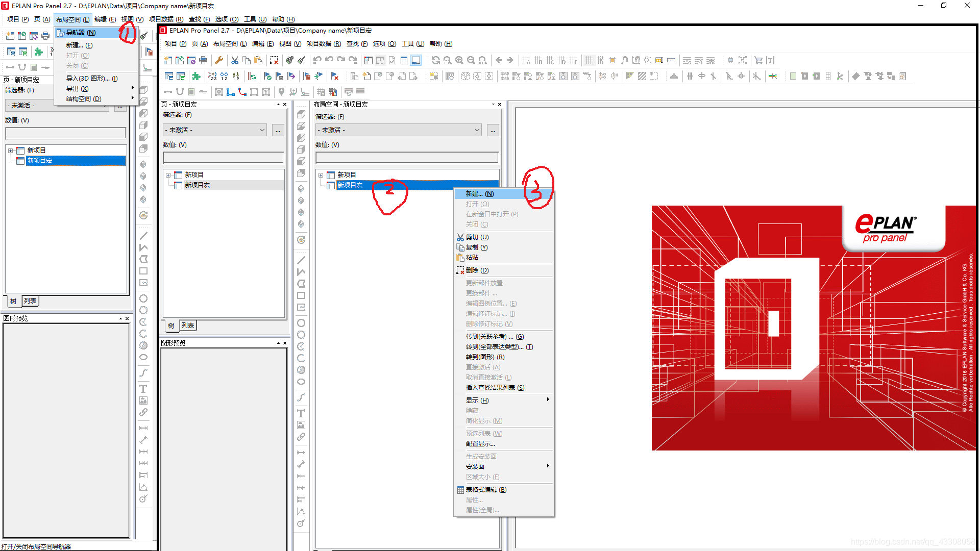This screenshot has height=551, width=980.
Task: Select the Text tool in vertical toolbar
Action: (301, 413)
